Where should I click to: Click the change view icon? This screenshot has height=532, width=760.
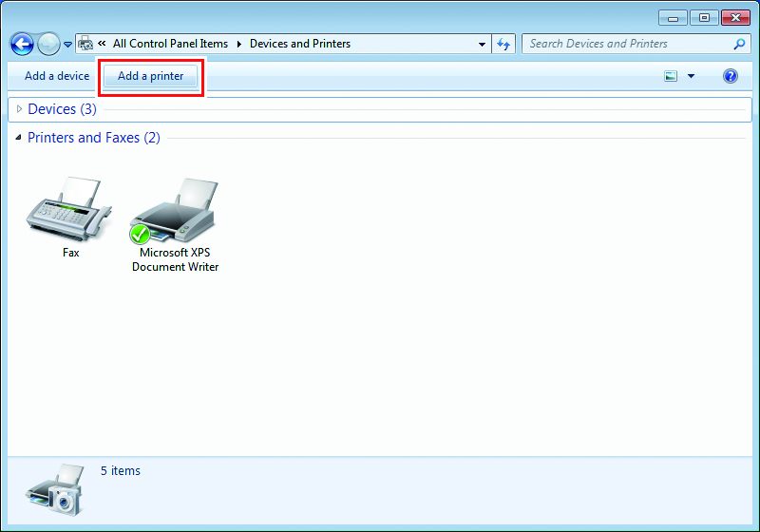click(x=672, y=76)
